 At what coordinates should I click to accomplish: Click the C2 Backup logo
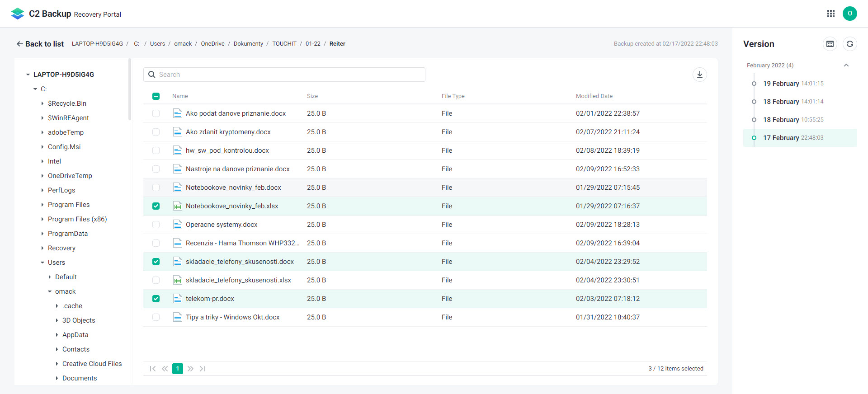click(18, 14)
